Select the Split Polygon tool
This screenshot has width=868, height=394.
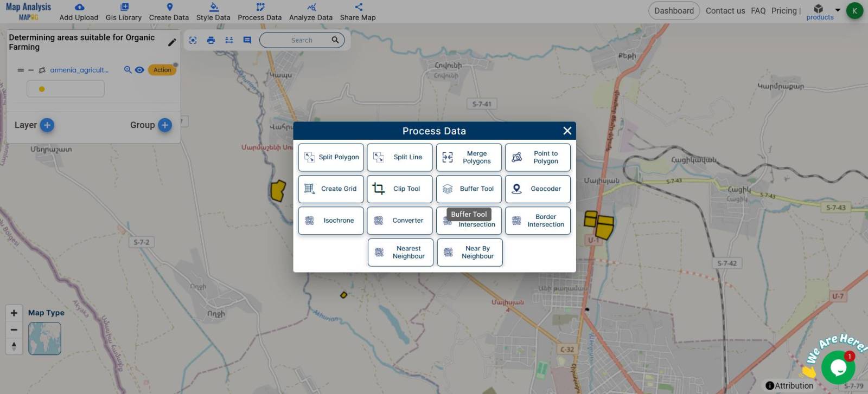point(331,157)
